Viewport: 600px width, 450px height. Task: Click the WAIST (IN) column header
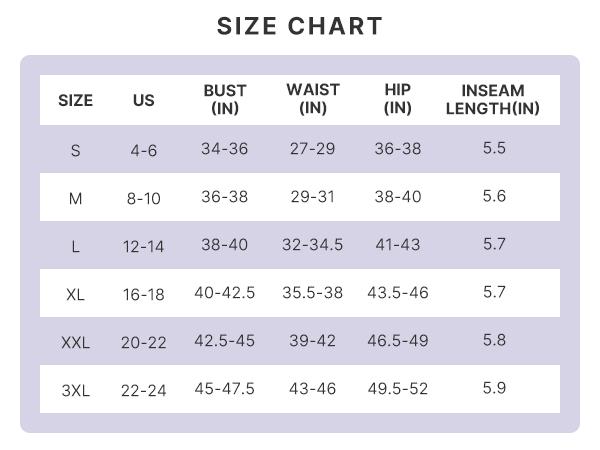(313, 99)
